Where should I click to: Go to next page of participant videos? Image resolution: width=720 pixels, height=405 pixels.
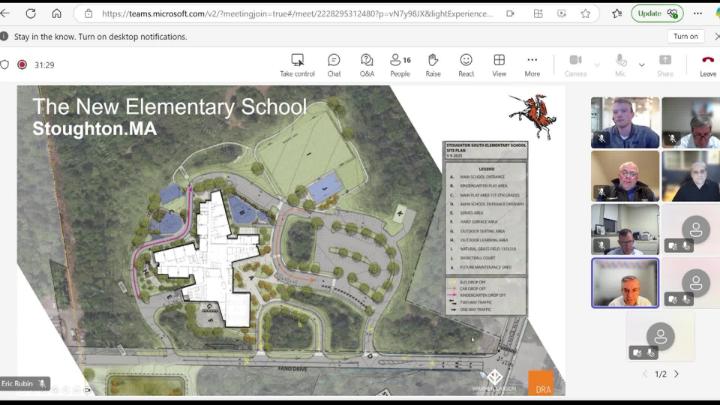[676, 374]
